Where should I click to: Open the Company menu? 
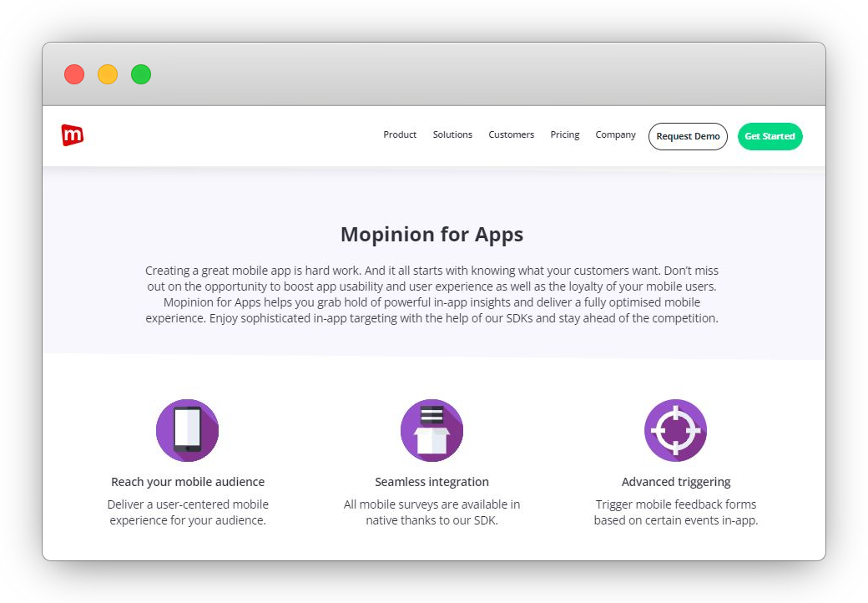(x=615, y=134)
